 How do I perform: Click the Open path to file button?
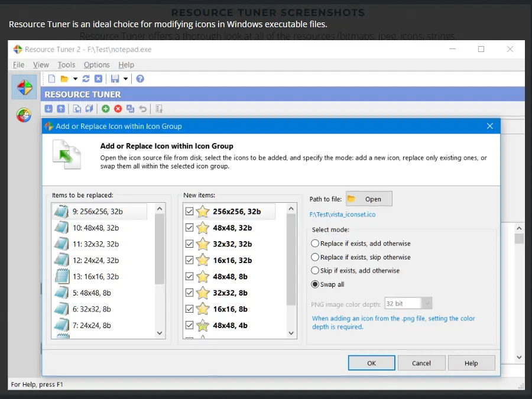369,199
